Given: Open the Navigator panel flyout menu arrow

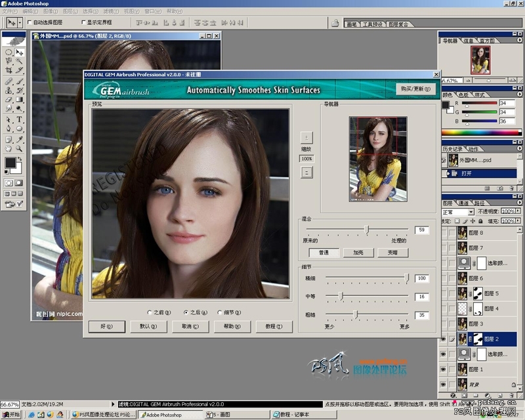Looking at the screenshot, I should point(520,40).
